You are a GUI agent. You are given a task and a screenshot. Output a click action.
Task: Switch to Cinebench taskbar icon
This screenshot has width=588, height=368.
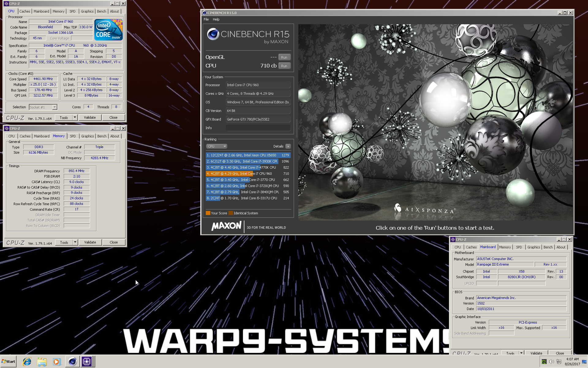point(72,362)
